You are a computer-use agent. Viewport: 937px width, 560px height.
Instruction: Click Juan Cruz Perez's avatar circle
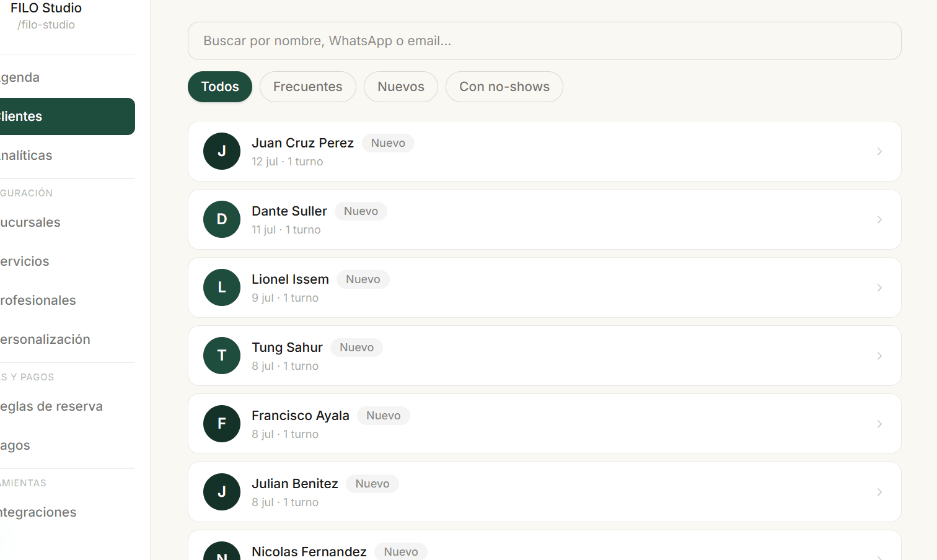point(222,151)
